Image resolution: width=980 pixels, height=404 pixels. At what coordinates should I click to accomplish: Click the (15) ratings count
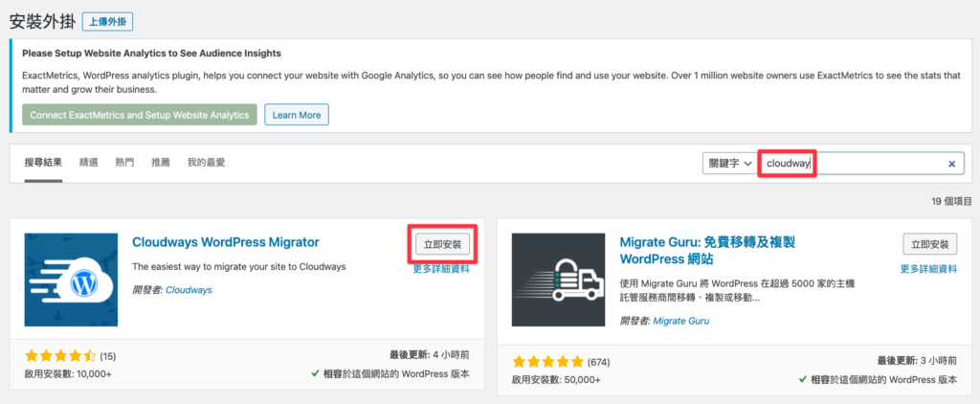click(108, 356)
